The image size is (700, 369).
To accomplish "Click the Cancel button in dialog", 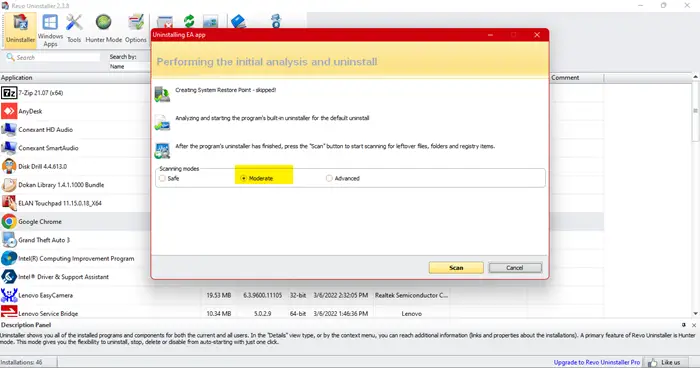I will 515,268.
